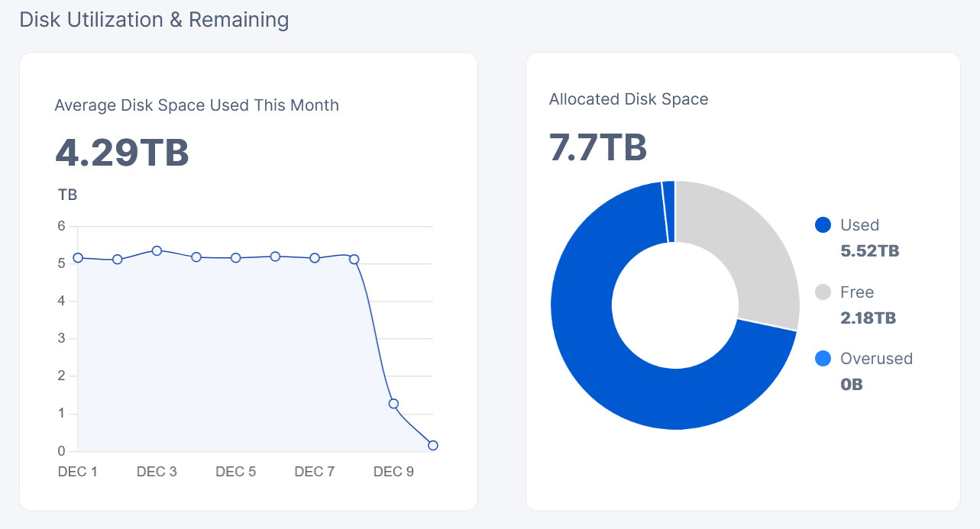The width and height of the screenshot is (980, 529).
Task: Click the Disk Utilization & Remaining heading
Action: (154, 20)
